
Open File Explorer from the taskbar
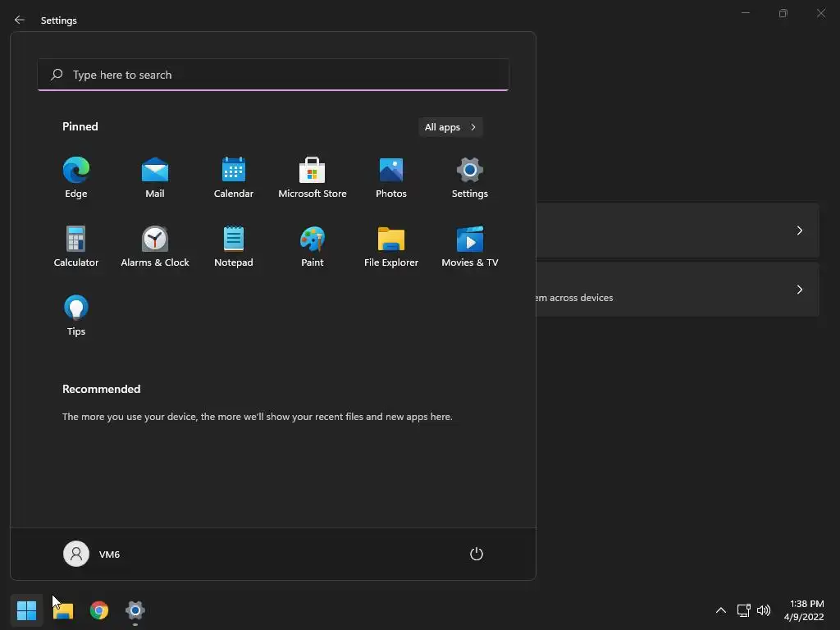(x=63, y=610)
